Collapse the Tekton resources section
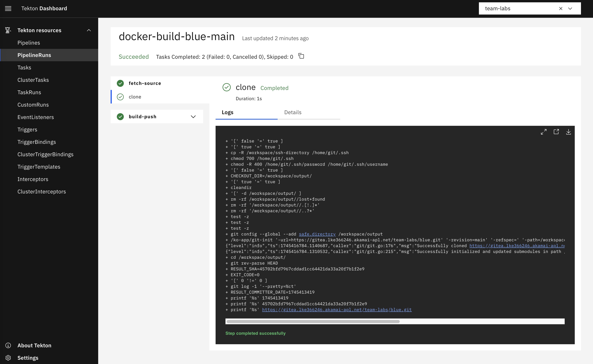Screen dimensions: 593x364 89,30
